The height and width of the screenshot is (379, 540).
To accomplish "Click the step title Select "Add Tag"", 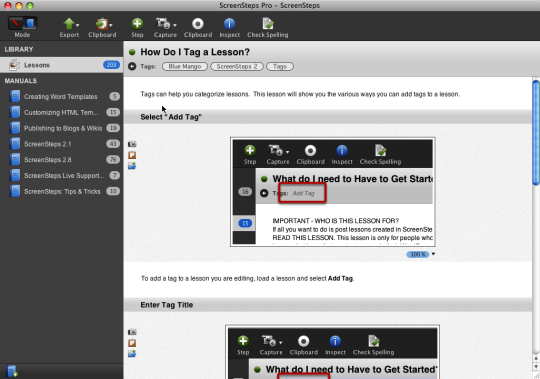I will coord(171,117).
